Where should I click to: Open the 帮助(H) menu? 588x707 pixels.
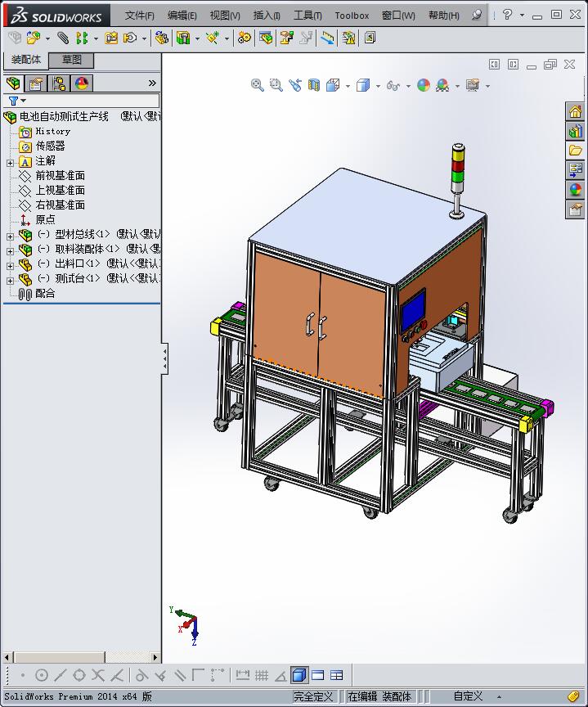(444, 16)
